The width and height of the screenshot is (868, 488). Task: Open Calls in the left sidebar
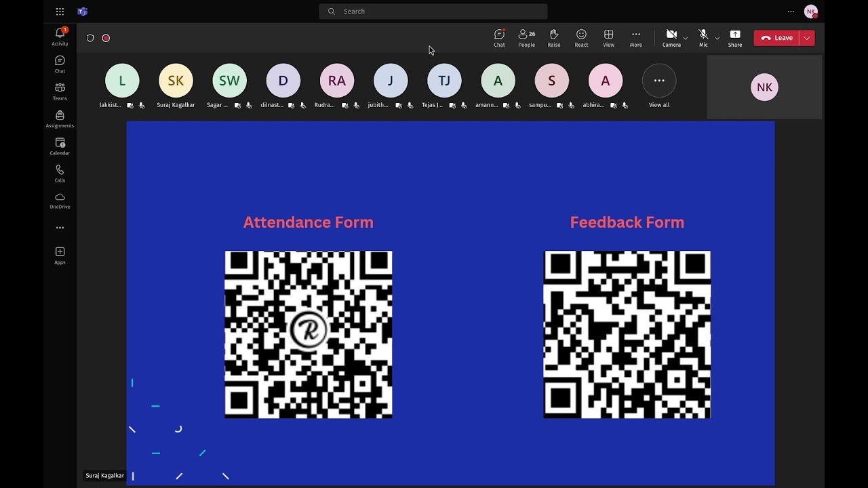click(60, 174)
